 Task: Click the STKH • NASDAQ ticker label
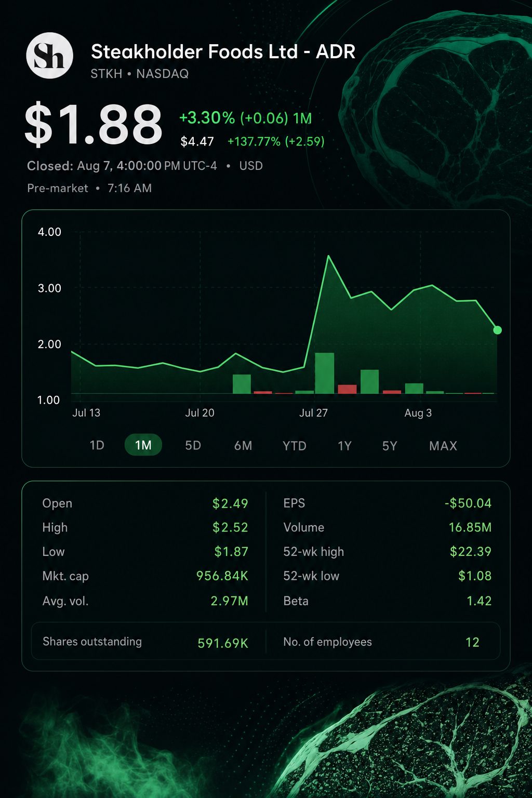pyautogui.click(x=139, y=74)
